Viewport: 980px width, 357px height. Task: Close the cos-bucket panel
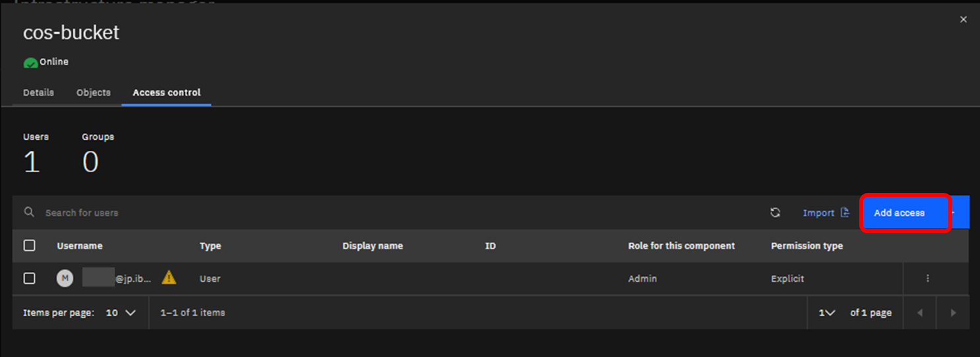[964, 20]
